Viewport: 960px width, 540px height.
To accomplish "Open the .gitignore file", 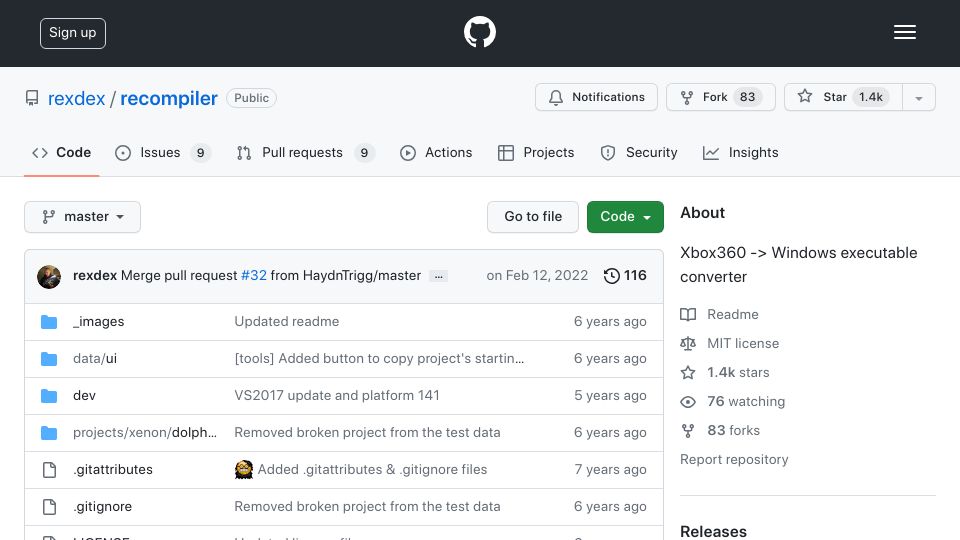I will (102, 506).
